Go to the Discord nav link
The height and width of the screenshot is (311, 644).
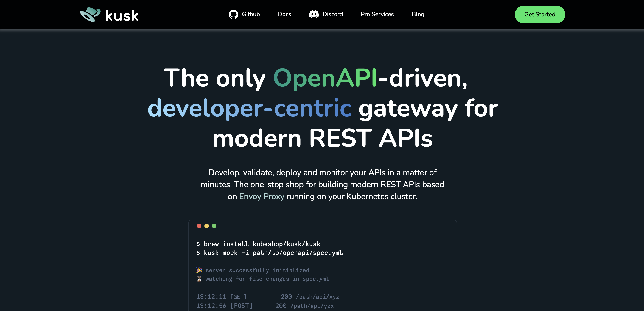coord(332,14)
